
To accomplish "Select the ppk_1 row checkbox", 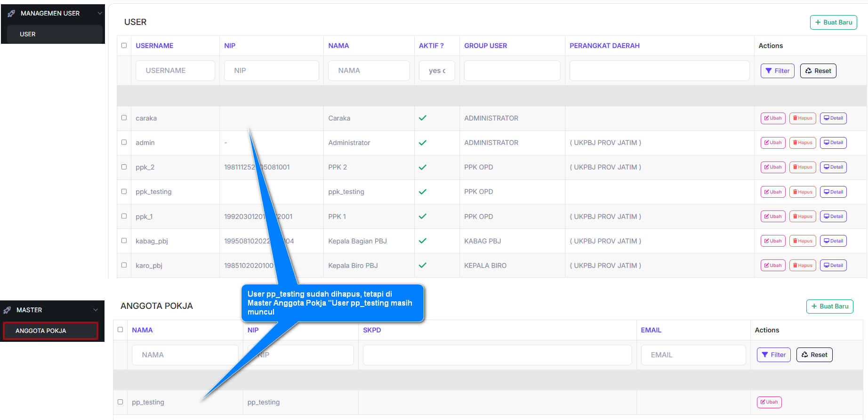I will [124, 216].
